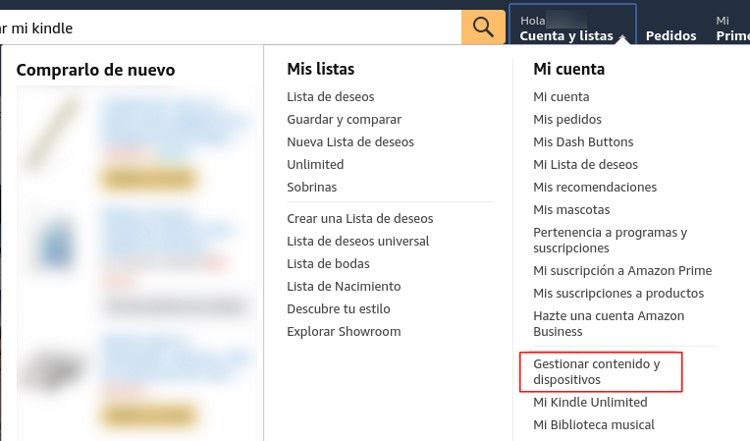Click the yellow buy button under first product

click(149, 179)
